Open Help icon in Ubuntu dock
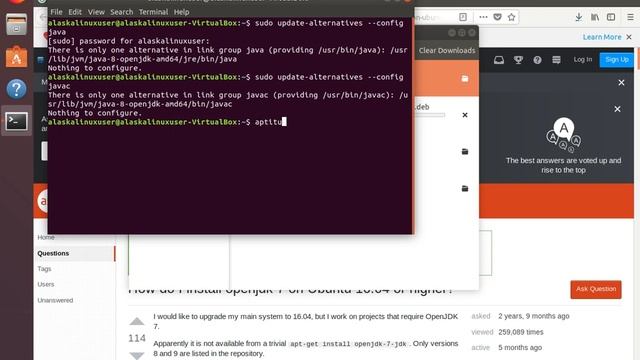Viewport: 640px width, 360px height. (x=16, y=89)
